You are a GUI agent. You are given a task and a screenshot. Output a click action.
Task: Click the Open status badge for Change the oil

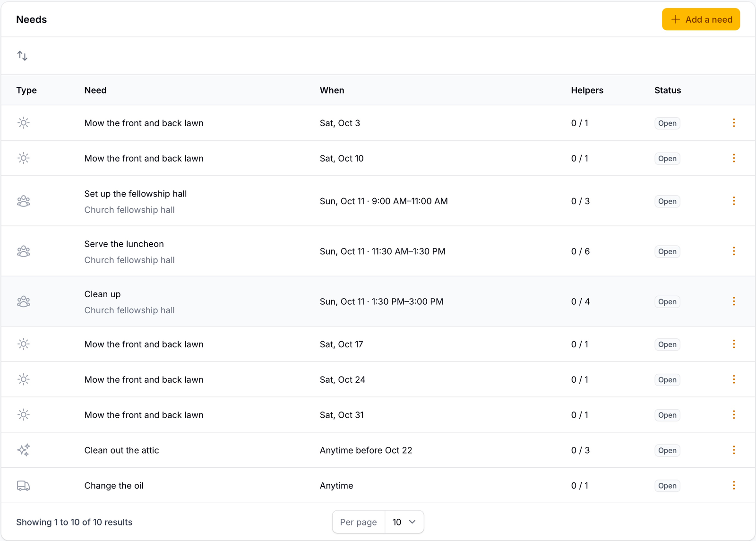tap(667, 486)
